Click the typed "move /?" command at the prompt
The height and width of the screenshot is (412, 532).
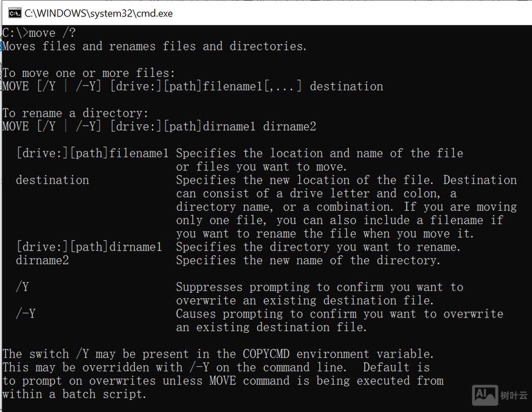coord(52,33)
